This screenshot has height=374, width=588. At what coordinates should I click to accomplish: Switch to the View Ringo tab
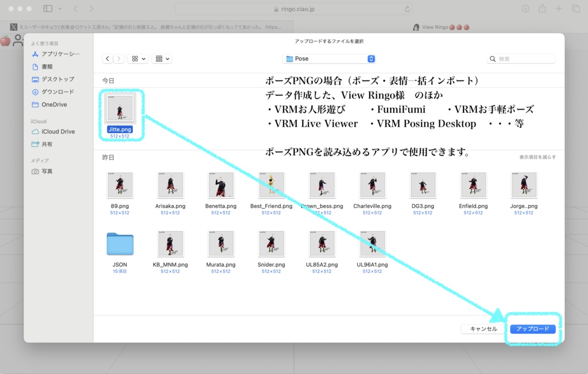coord(441,27)
